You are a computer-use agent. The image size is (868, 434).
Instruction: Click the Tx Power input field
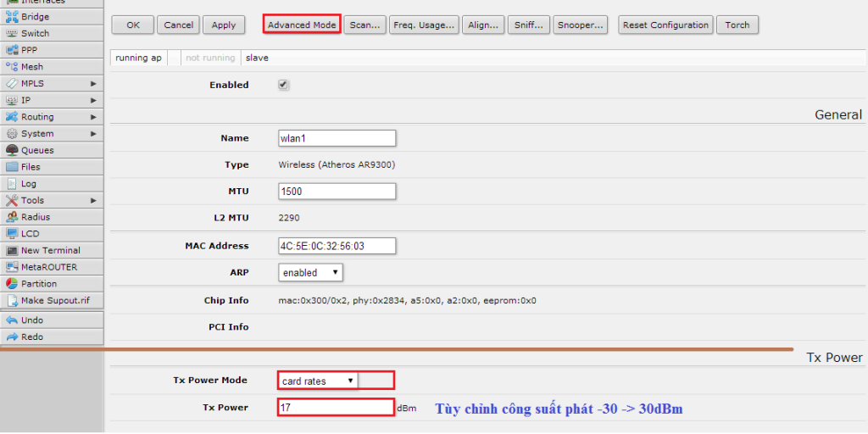(336, 408)
